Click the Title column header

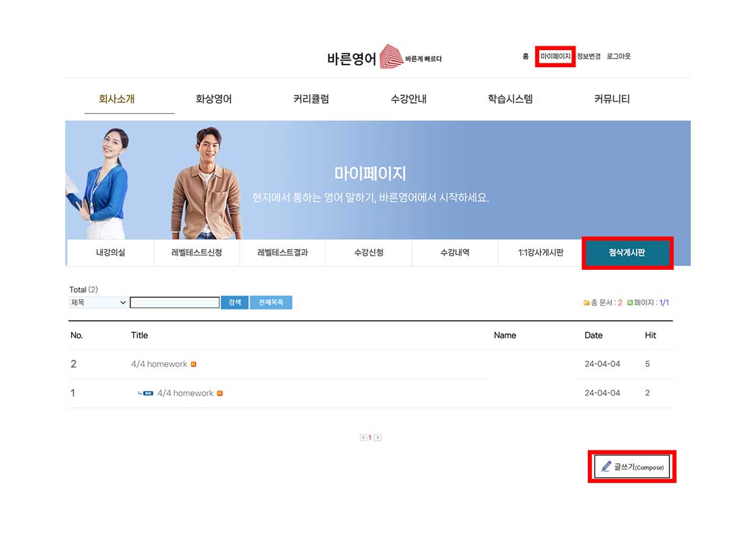pos(139,336)
